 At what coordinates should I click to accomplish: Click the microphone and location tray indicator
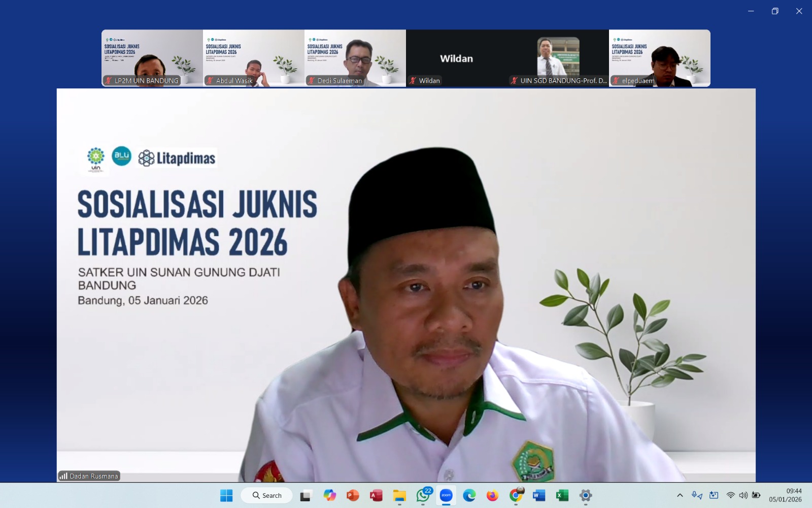coord(697,495)
